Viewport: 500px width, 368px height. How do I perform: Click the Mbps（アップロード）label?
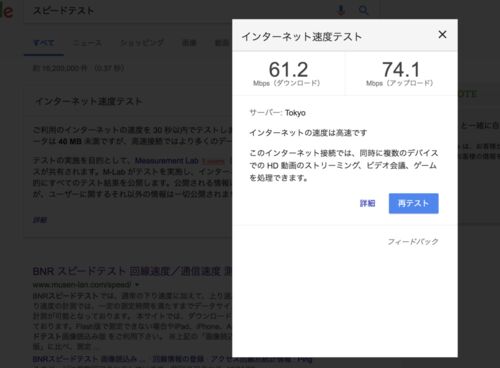point(400,83)
